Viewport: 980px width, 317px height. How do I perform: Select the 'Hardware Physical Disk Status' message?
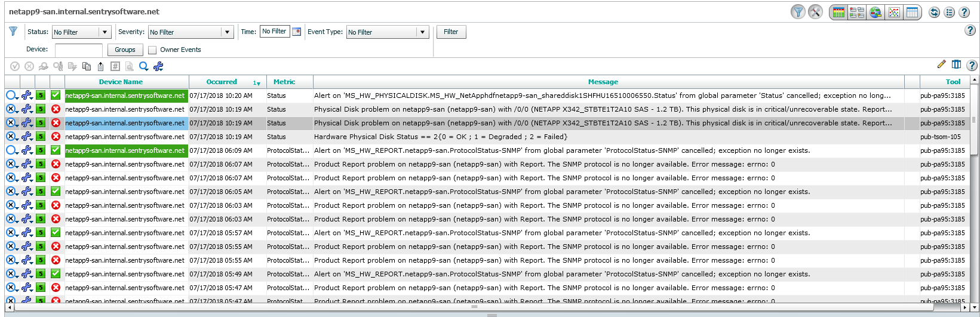(x=441, y=137)
